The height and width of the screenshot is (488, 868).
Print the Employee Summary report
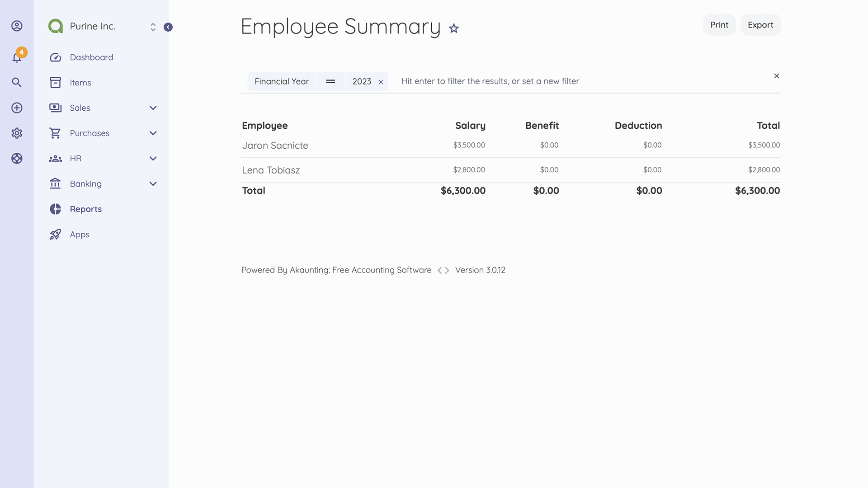pos(719,25)
